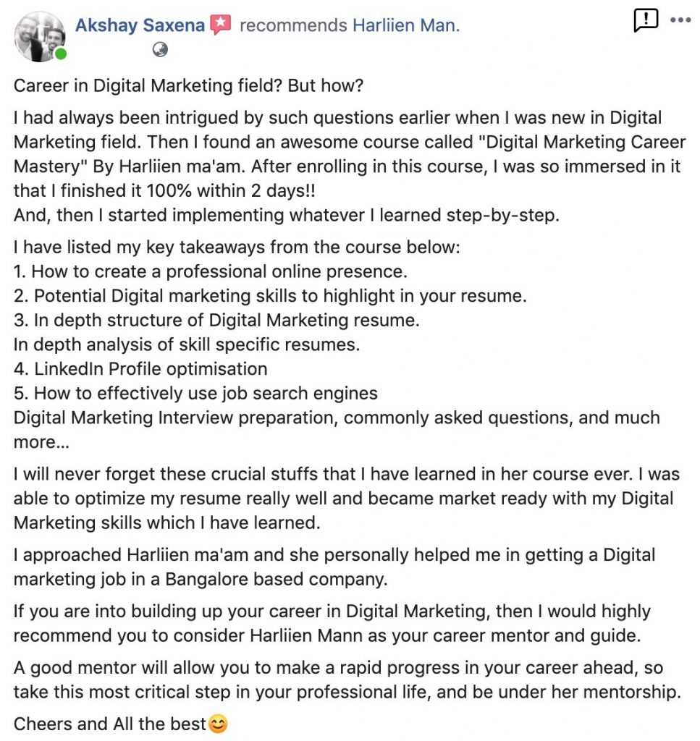This screenshot has height=741, width=700.
Task: Open the Harliien Man page link
Action: tap(406, 25)
